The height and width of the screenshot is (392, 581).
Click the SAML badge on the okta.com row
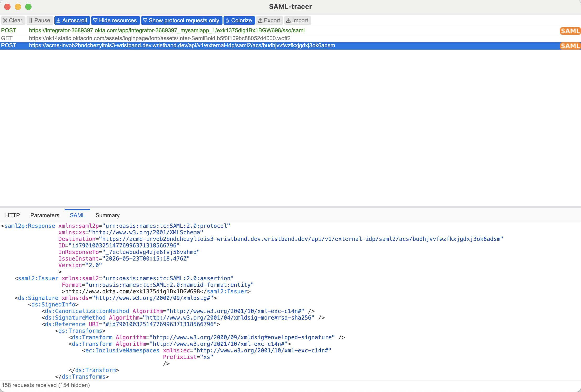tap(570, 31)
